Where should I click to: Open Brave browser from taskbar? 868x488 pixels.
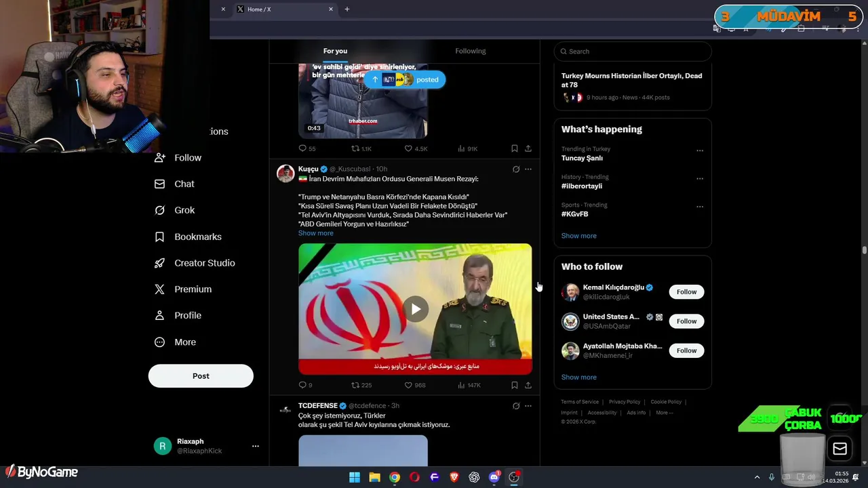click(454, 477)
